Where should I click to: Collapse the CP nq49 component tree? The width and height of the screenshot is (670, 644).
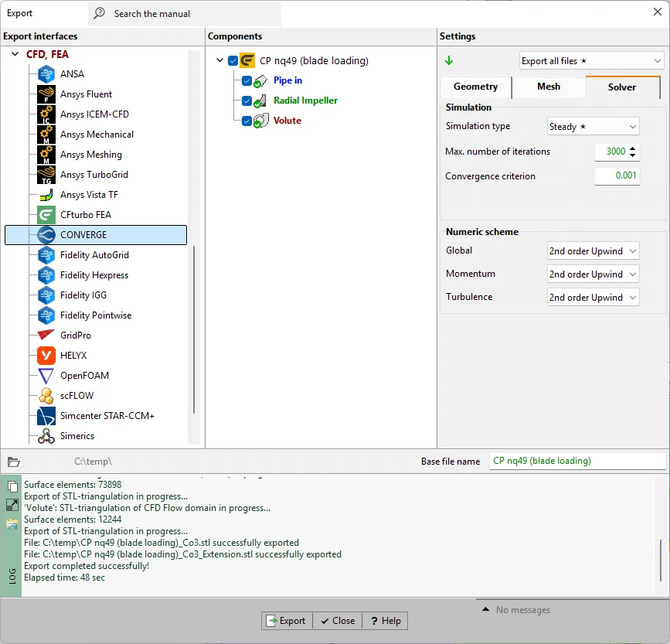click(x=219, y=60)
